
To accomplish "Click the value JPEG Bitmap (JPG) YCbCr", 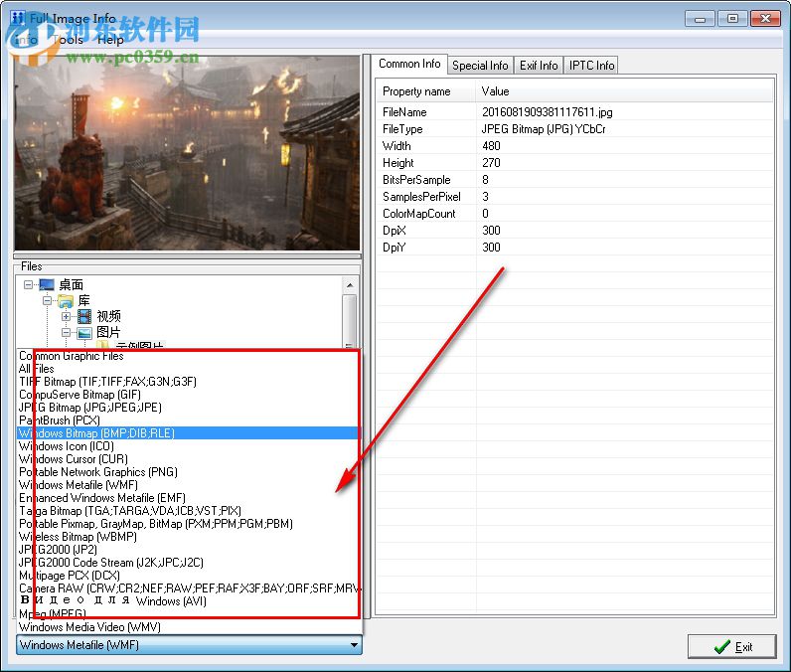I will point(544,129).
